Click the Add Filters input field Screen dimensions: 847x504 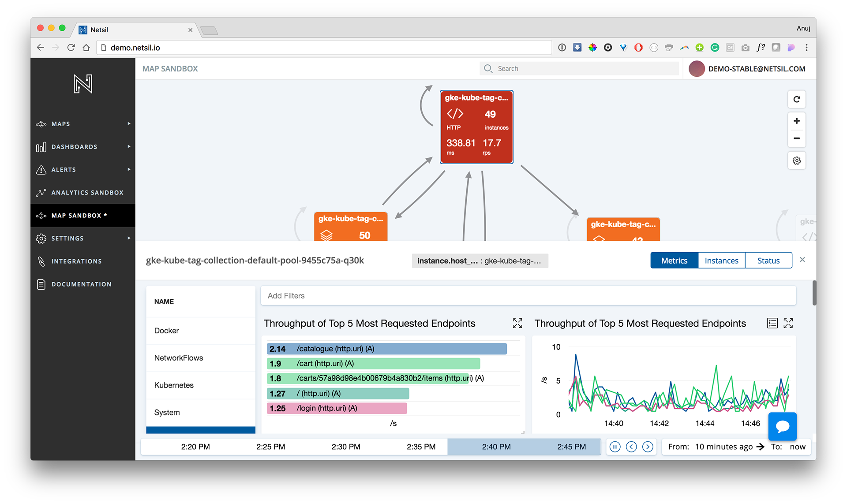(x=528, y=296)
